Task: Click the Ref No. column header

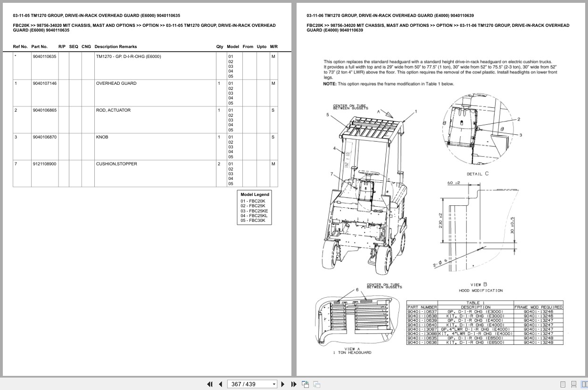Action: click(20, 47)
